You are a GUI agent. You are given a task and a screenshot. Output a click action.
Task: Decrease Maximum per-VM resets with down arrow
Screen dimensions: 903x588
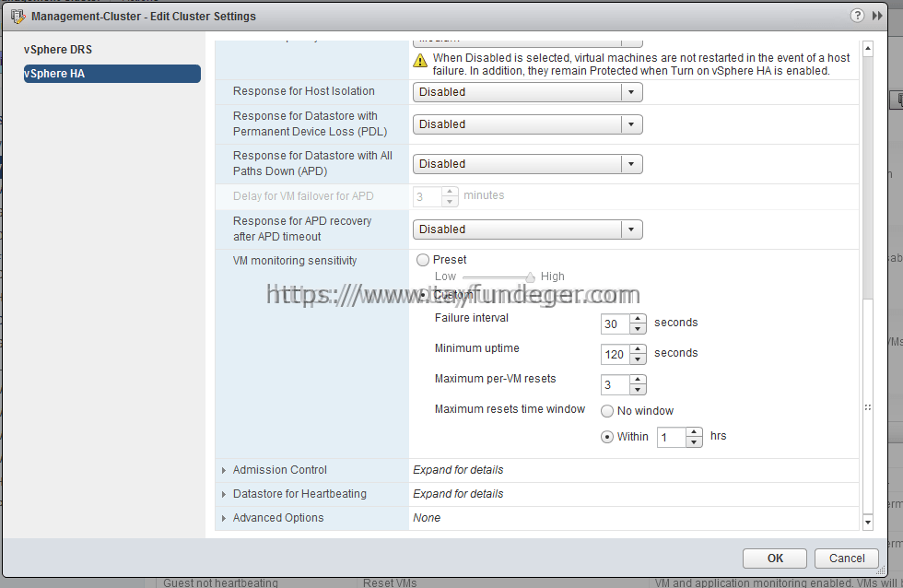[638, 391]
